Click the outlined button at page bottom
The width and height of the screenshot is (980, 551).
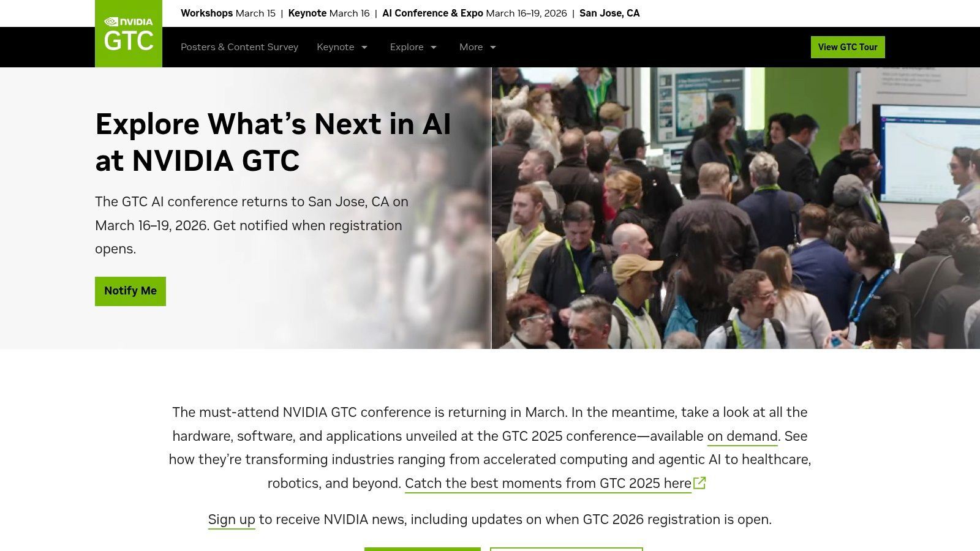coord(566,549)
